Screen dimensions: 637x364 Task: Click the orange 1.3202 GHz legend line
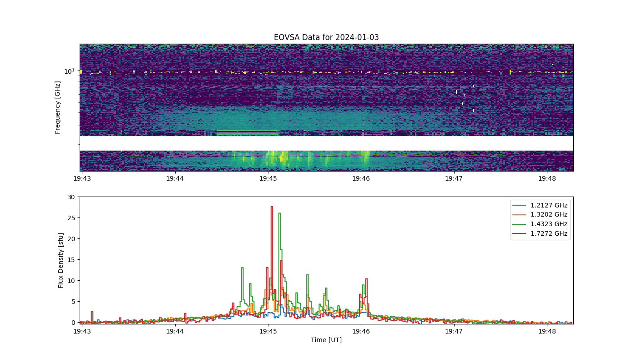click(x=520, y=215)
